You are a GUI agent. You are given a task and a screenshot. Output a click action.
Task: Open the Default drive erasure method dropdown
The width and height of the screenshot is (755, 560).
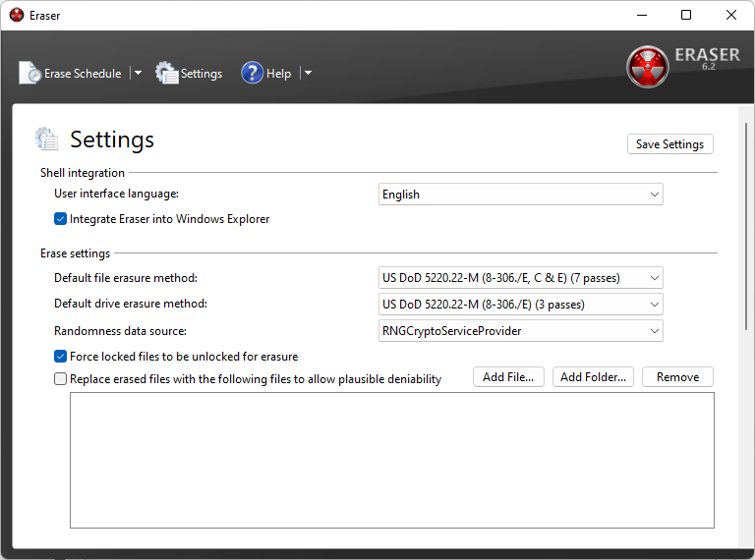(x=520, y=305)
